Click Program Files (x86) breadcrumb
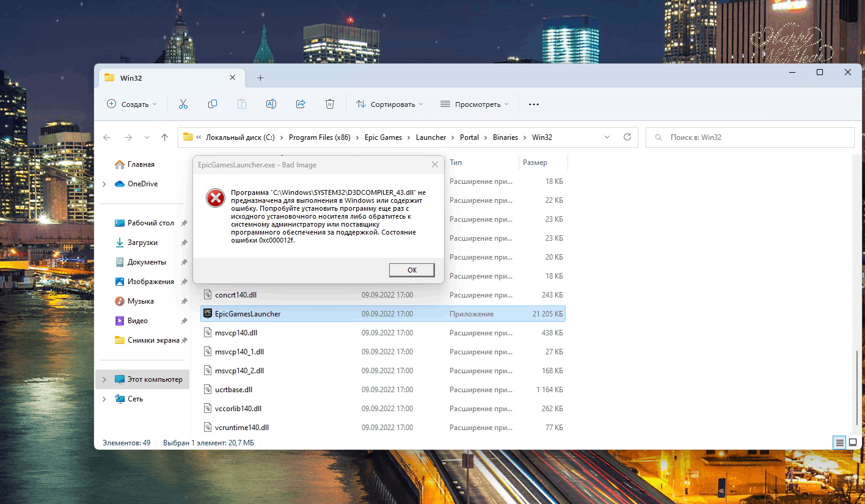The height and width of the screenshot is (504, 865). tap(319, 137)
